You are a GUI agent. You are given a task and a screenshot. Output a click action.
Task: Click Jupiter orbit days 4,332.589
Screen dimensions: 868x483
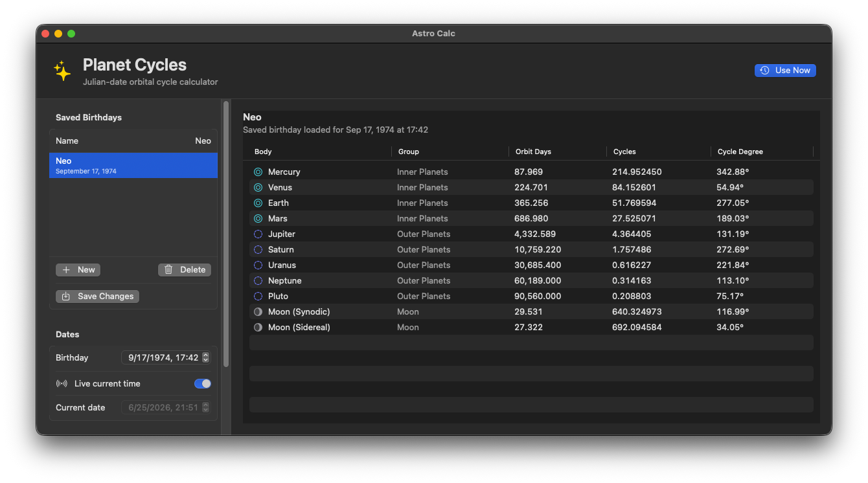pos(535,234)
